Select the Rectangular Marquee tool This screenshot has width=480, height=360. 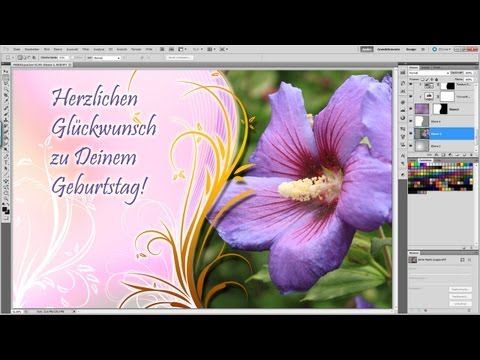(6, 77)
